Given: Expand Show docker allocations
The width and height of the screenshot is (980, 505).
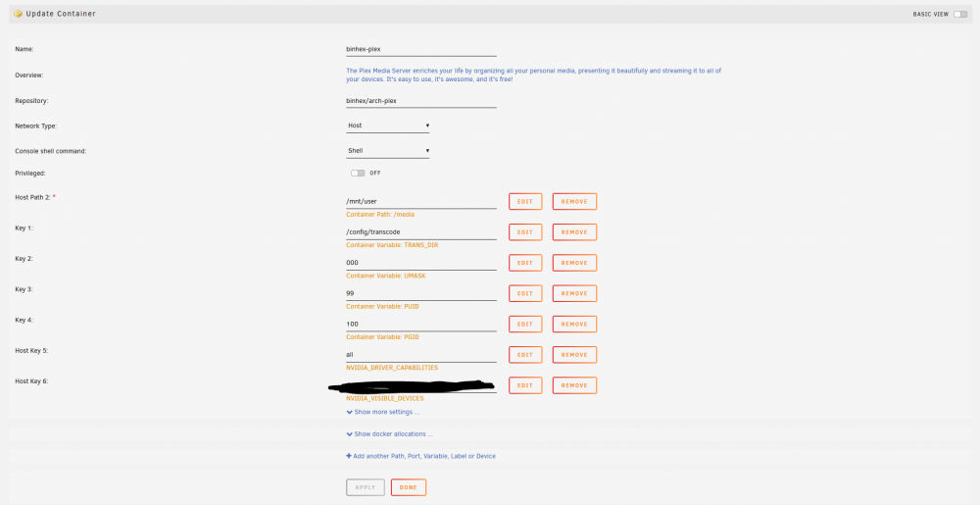Looking at the screenshot, I should 393,434.
